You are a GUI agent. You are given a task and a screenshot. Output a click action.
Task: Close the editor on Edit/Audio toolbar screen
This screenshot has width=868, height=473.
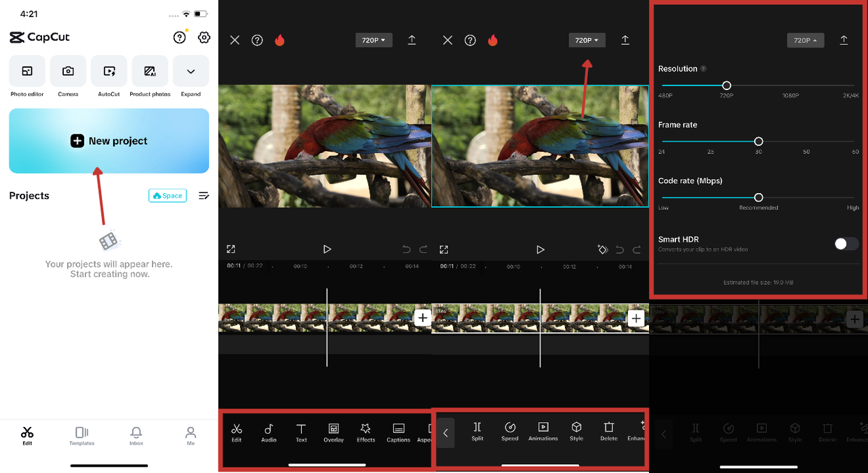pos(235,41)
